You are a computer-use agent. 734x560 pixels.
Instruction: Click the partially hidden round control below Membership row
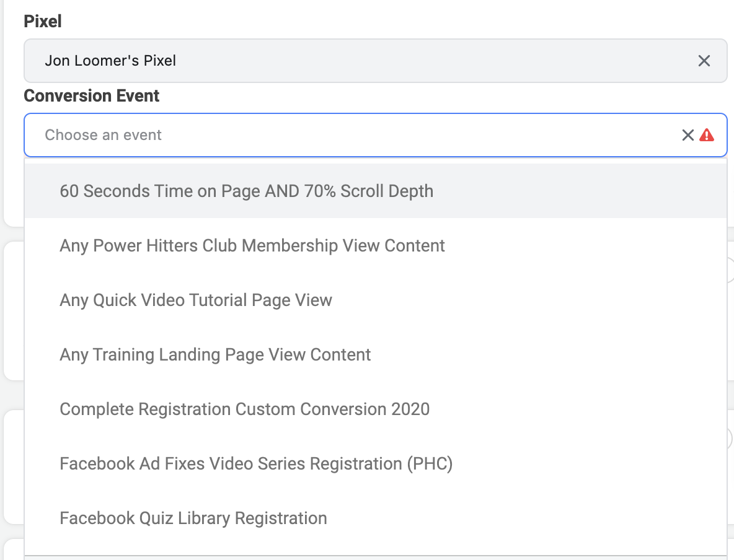pos(730,269)
